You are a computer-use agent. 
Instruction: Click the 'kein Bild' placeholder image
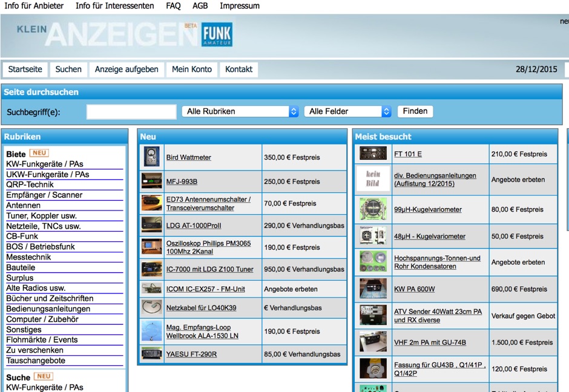373,179
